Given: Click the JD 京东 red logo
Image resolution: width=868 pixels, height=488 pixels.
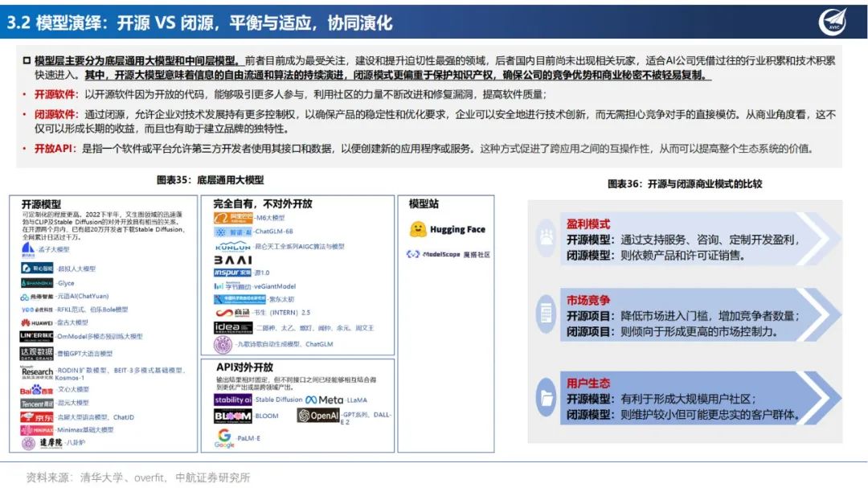Looking at the screenshot, I should pos(36,417).
